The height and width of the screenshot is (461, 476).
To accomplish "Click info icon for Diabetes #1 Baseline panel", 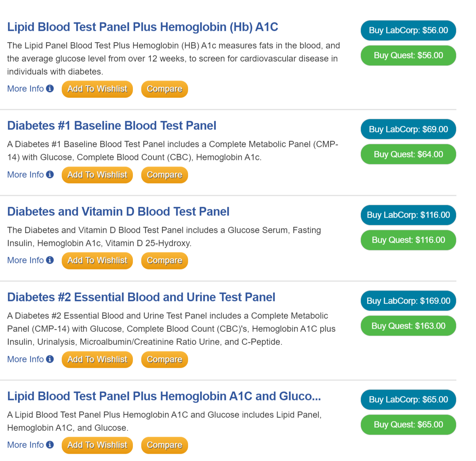I will (x=50, y=174).
